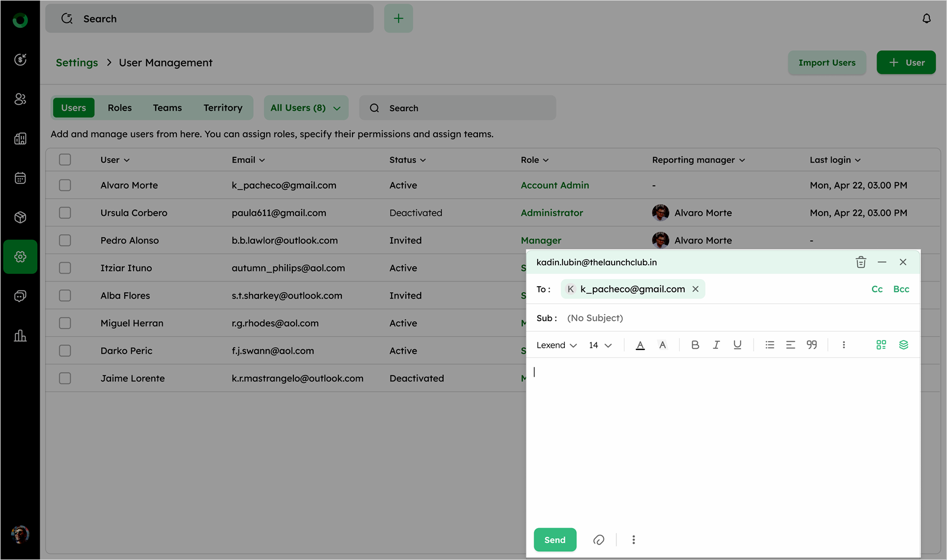
Task: Apply italic formatting in email composer
Action: point(716,345)
